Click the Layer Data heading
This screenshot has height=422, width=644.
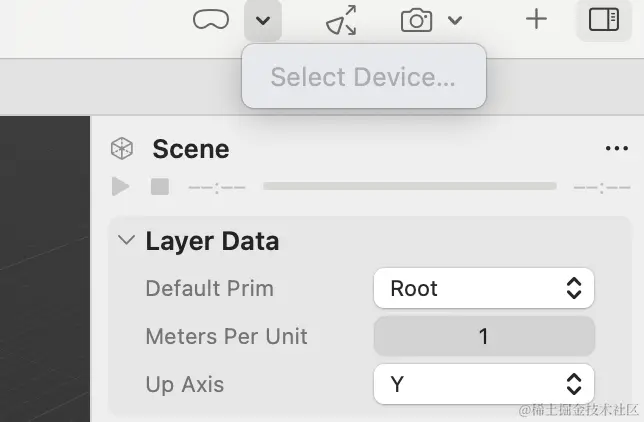pyautogui.click(x=212, y=241)
